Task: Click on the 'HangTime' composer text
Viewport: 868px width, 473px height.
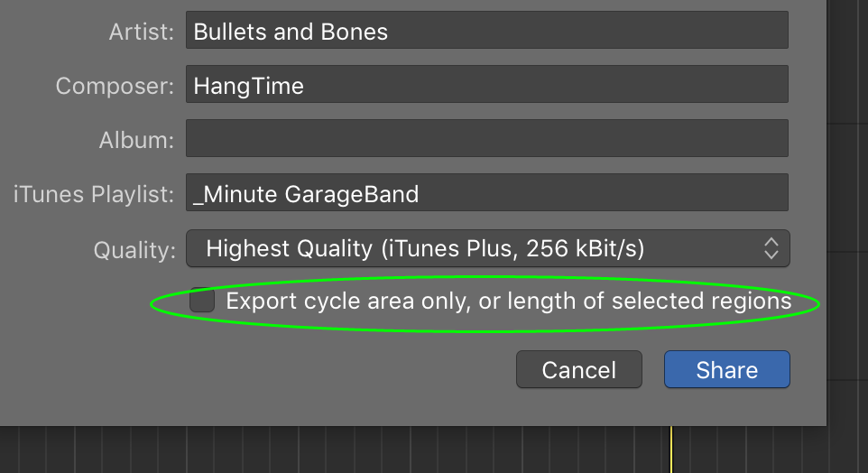Action: 249,86
